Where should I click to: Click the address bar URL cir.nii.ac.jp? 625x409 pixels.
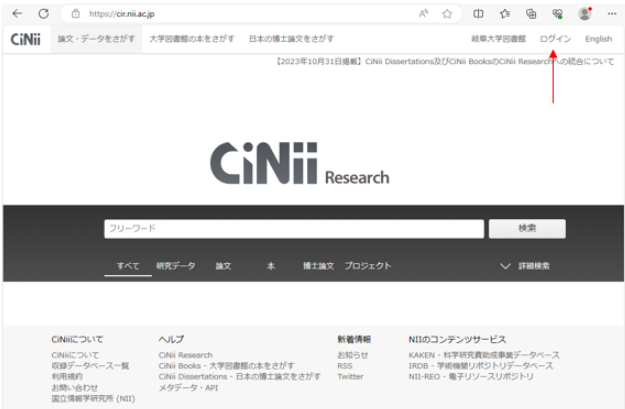[x=122, y=14]
